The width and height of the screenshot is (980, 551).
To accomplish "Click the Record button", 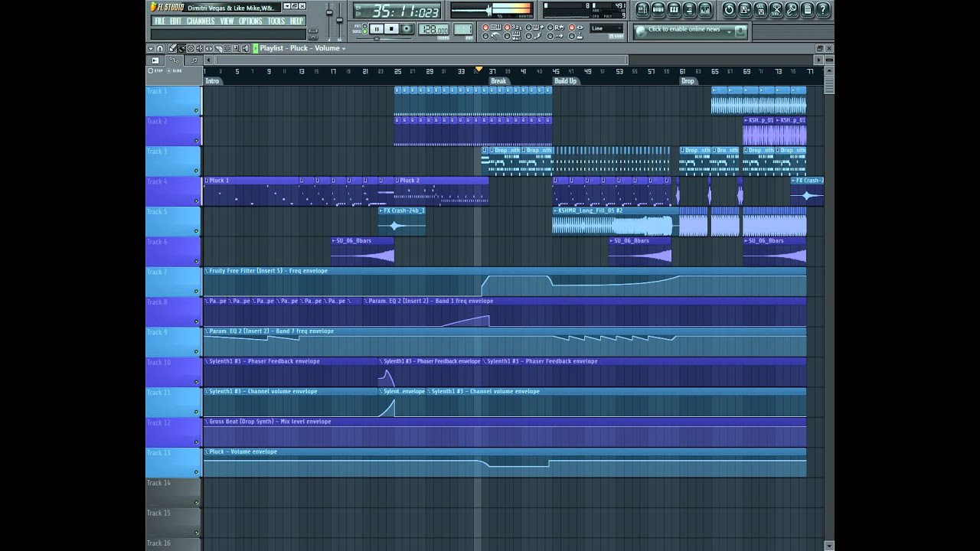I will pos(407,29).
